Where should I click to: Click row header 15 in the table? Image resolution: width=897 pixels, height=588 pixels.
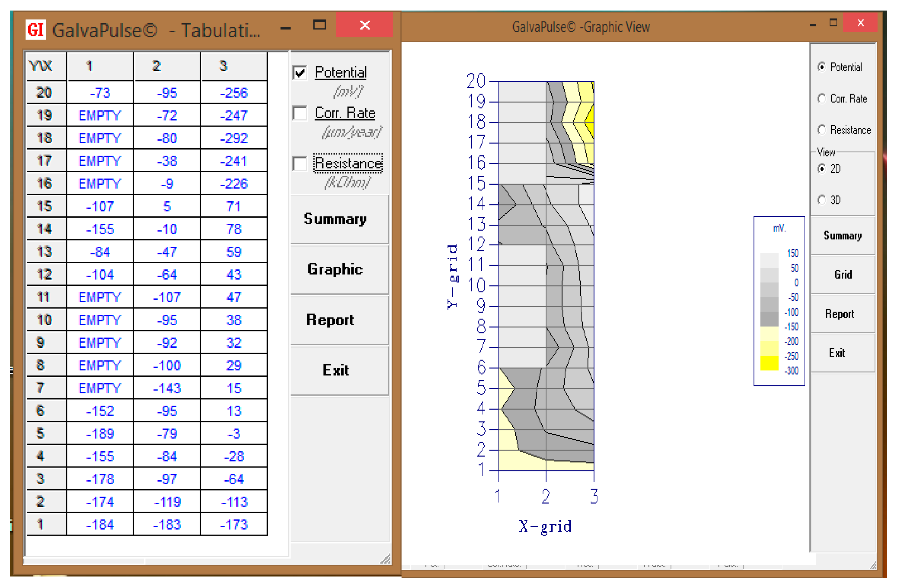tap(45, 206)
